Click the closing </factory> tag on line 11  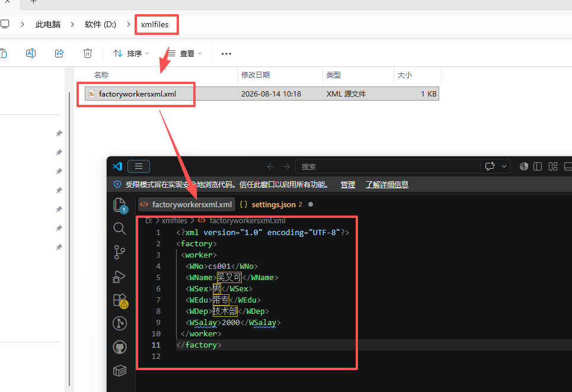tap(199, 345)
